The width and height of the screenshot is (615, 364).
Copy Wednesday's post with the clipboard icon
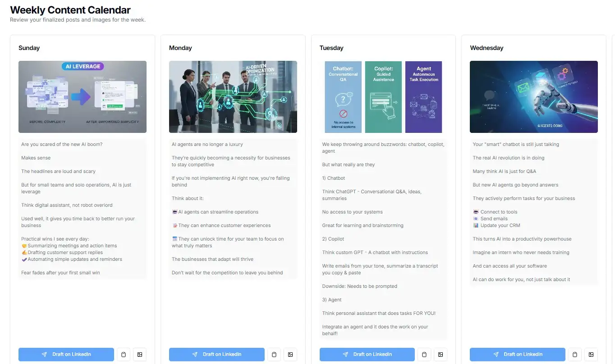tap(574, 355)
